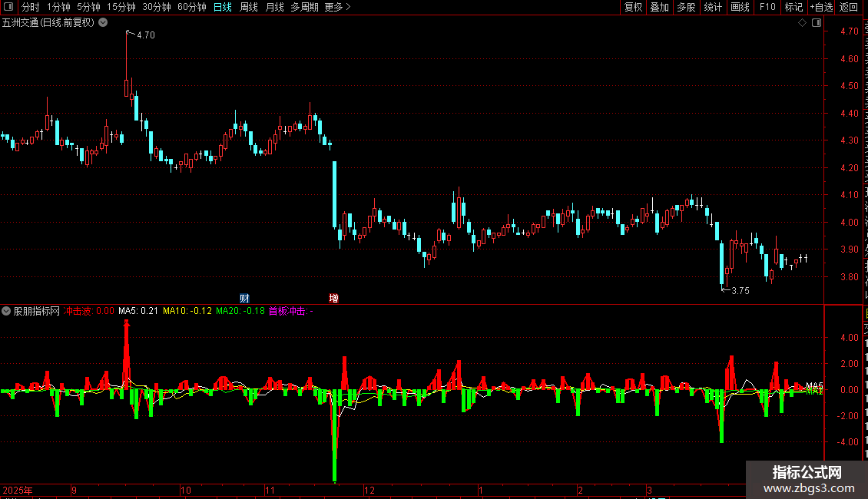Select the 15分钟 period
868x499 pixels.
point(121,7)
